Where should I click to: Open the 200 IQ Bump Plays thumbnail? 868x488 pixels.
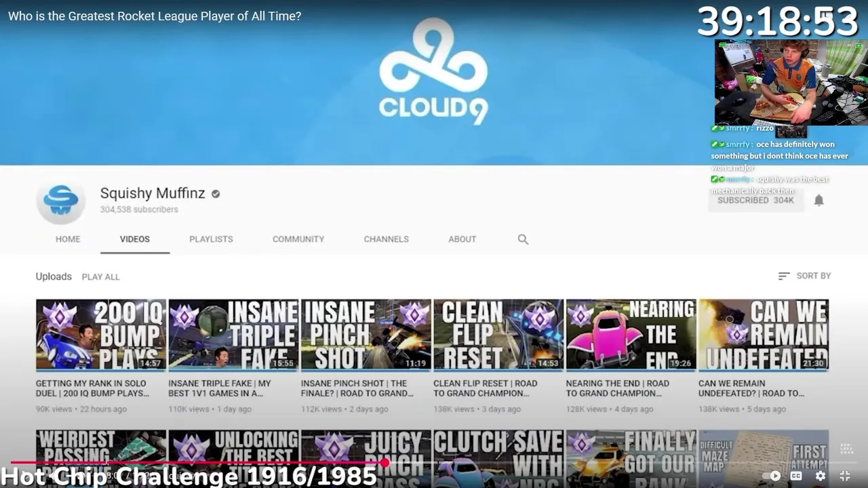[101, 335]
